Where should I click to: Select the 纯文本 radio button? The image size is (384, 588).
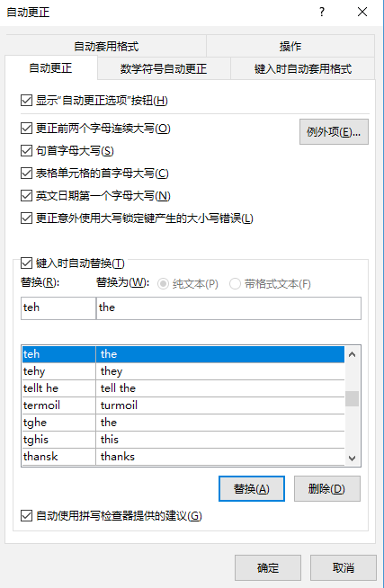tap(163, 284)
